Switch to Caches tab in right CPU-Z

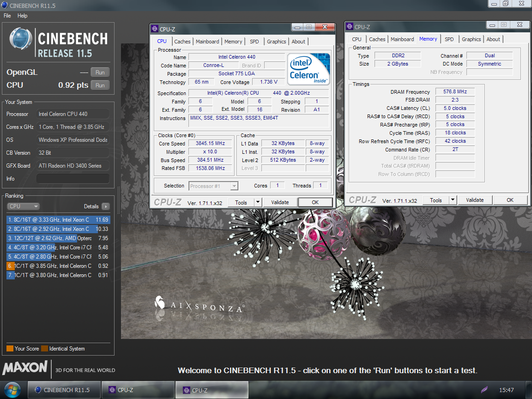click(x=377, y=39)
